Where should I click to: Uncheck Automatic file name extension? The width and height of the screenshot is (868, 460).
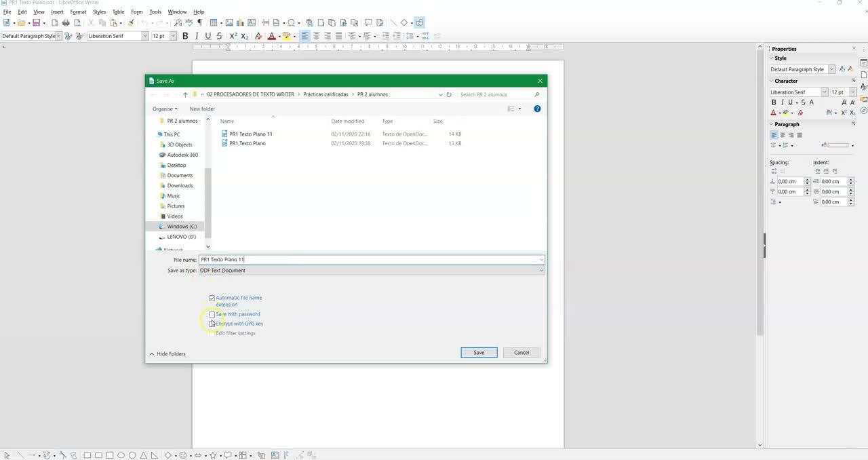[x=212, y=298]
